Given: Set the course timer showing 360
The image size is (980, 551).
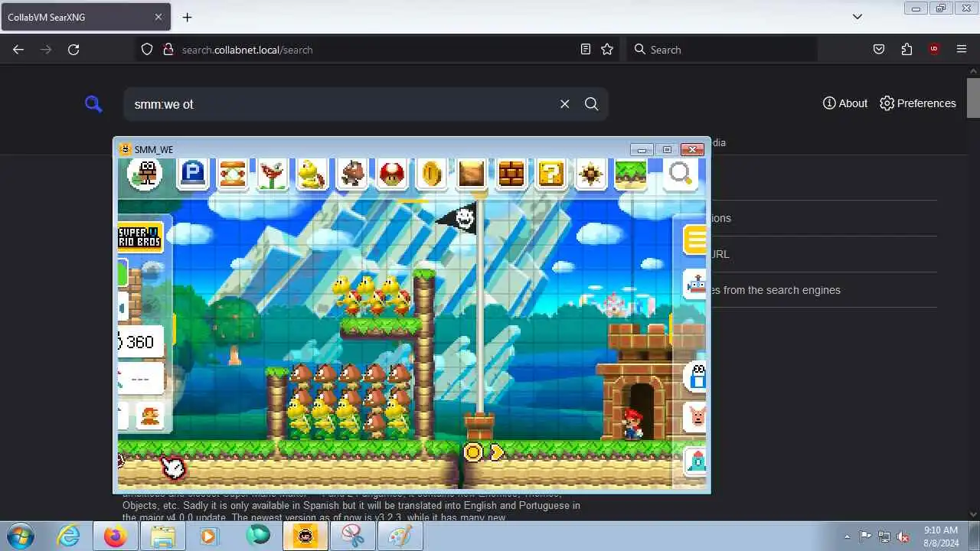Looking at the screenshot, I should point(141,342).
